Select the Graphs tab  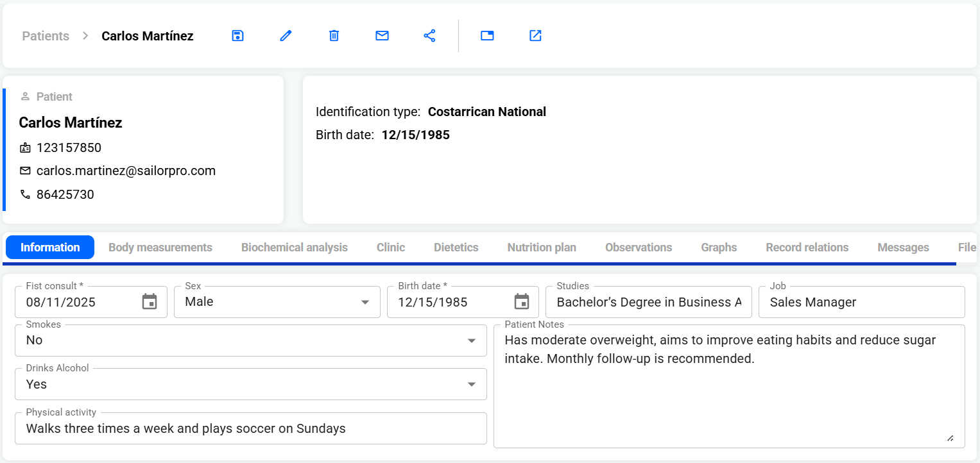coord(719,248)
